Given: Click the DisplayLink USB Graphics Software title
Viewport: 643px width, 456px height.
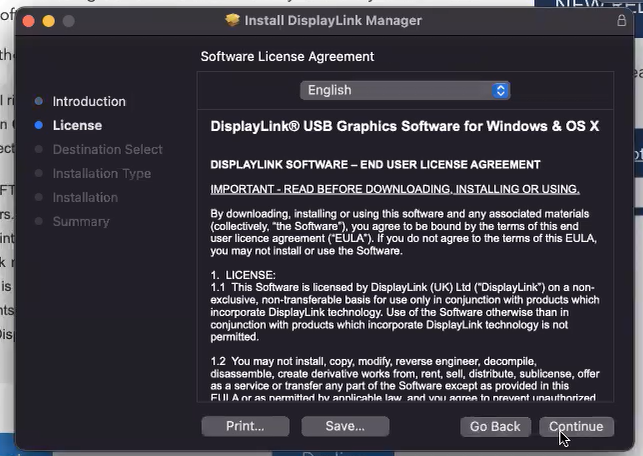Looking at the screenshot, I should [405, 126].
